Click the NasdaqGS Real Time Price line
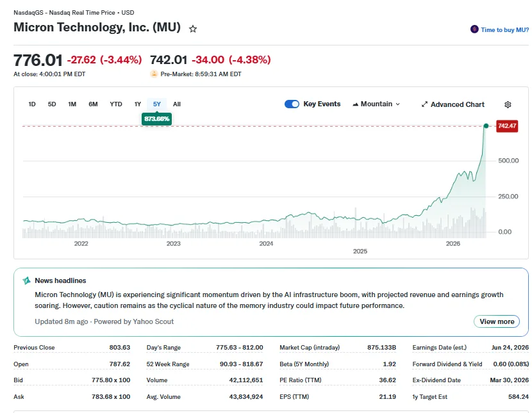This screenshot has height=413, width=532. tap(74, 13)
